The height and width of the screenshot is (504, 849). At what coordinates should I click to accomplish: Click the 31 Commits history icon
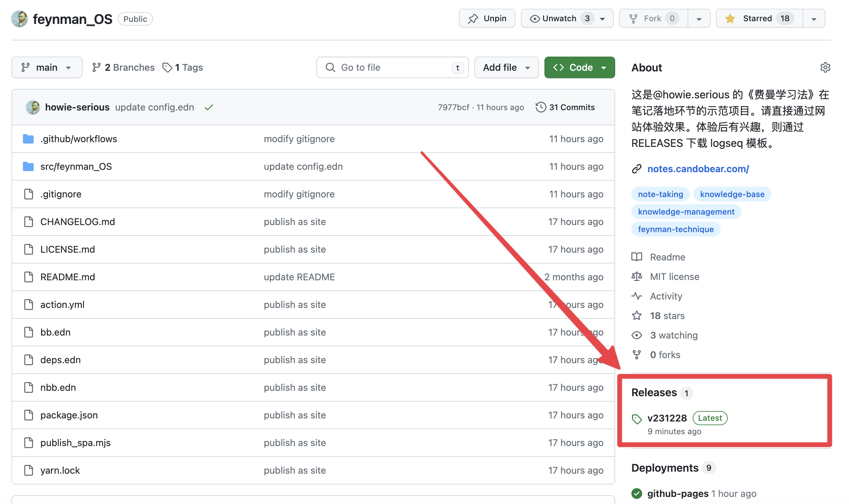pos(540,107)
